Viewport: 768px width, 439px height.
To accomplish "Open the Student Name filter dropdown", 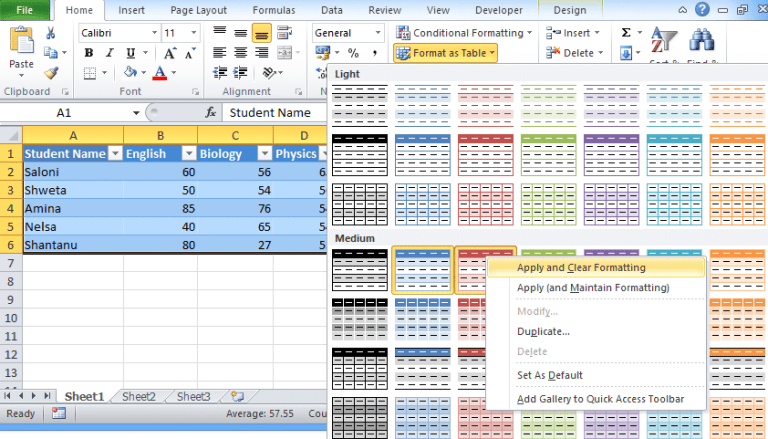I will 115,153.
